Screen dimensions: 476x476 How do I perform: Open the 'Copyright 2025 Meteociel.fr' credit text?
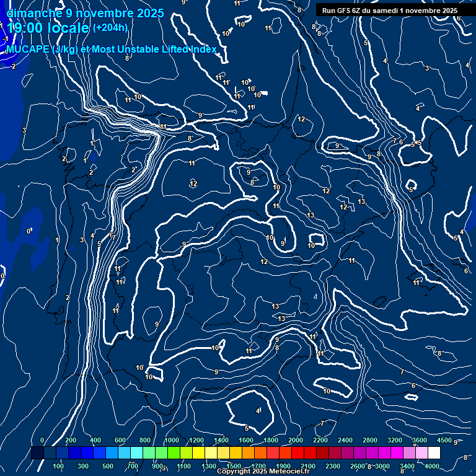coord(263,471)
